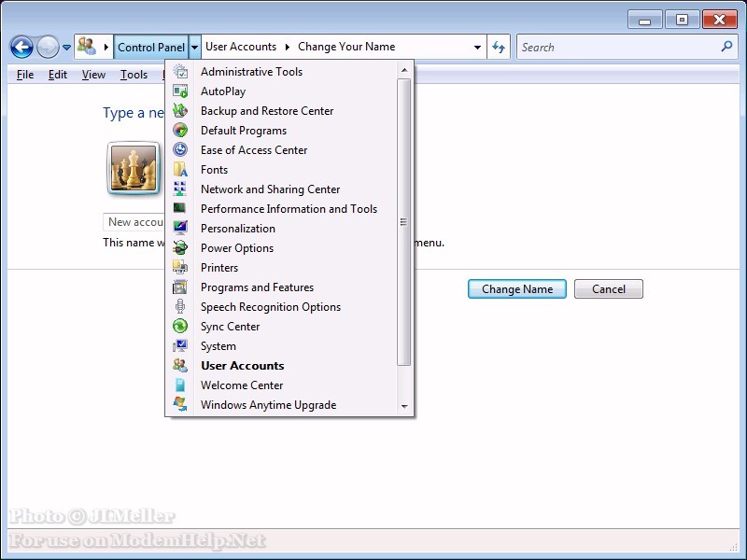Open the recent pages dropdown arrow

tap(66, 48)
